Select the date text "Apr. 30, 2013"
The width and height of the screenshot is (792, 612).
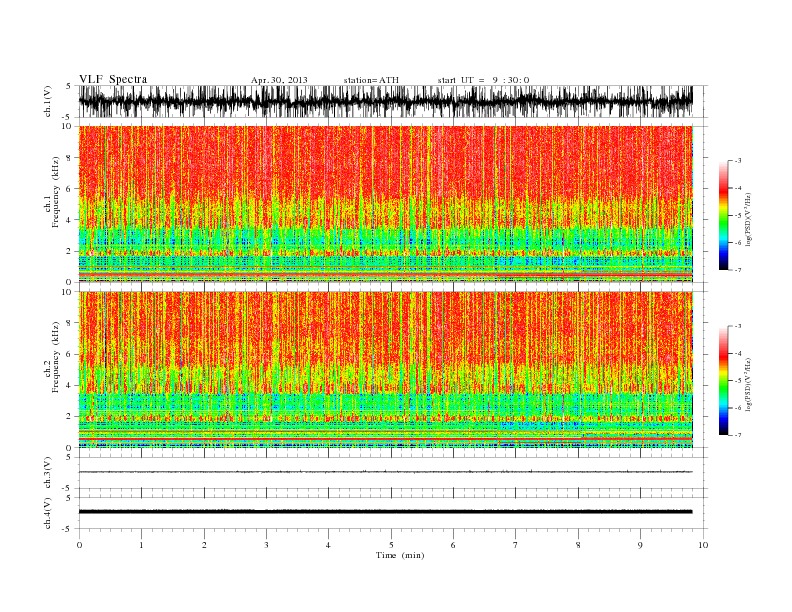tap(279, 80)
